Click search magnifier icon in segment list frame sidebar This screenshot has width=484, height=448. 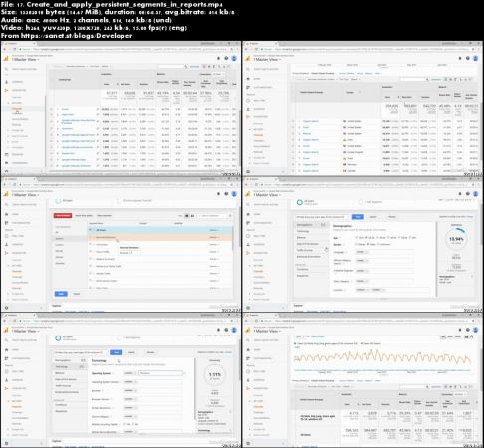point(6,205)
